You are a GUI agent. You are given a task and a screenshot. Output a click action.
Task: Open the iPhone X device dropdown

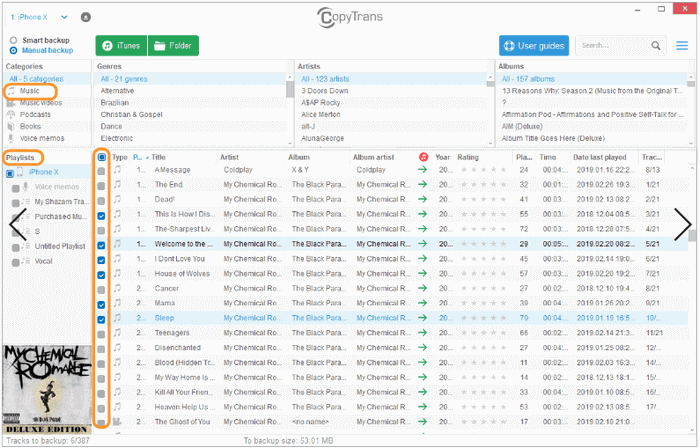pyautogui.click(x=64, y=17)
